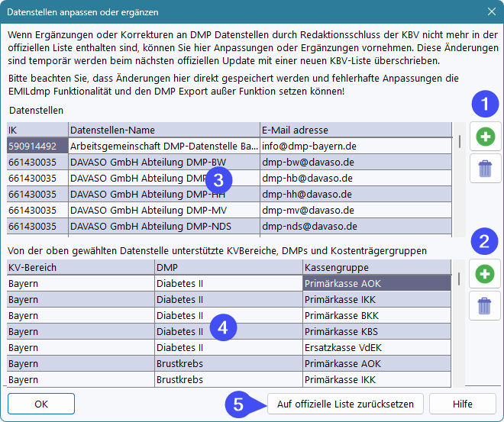
Task: Click the E-Mail adresse column header
Action: point(354,129)
